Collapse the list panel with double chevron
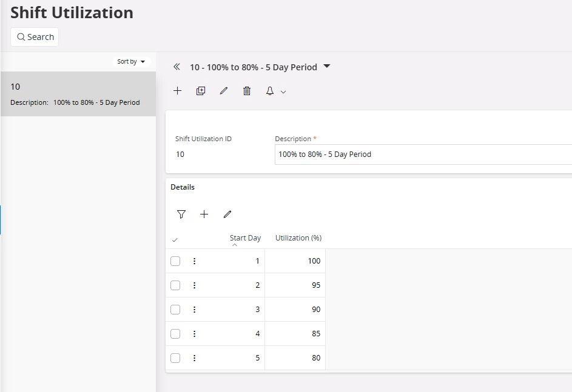This screenshot has height=392, width=572. tap(177, 67)
